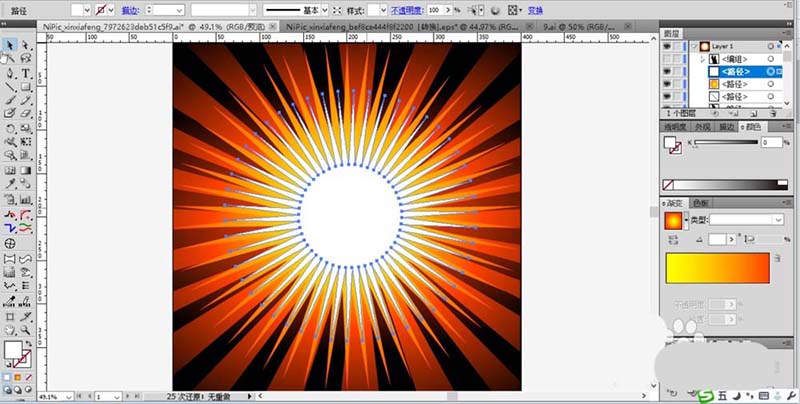800x404 pixels.
Task: Open fill color dropdown in control bar
Action: click(x=86, y=10)
